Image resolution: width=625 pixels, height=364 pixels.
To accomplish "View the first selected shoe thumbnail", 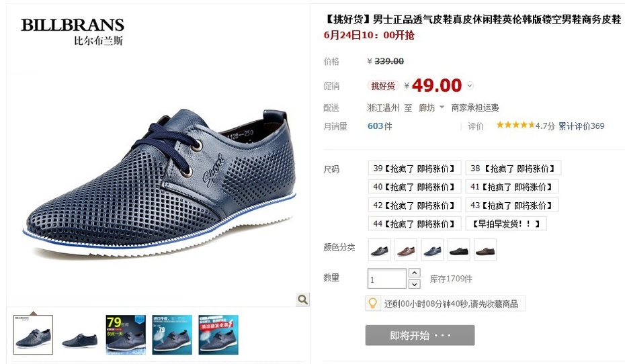I will click(x=33, y=335).
